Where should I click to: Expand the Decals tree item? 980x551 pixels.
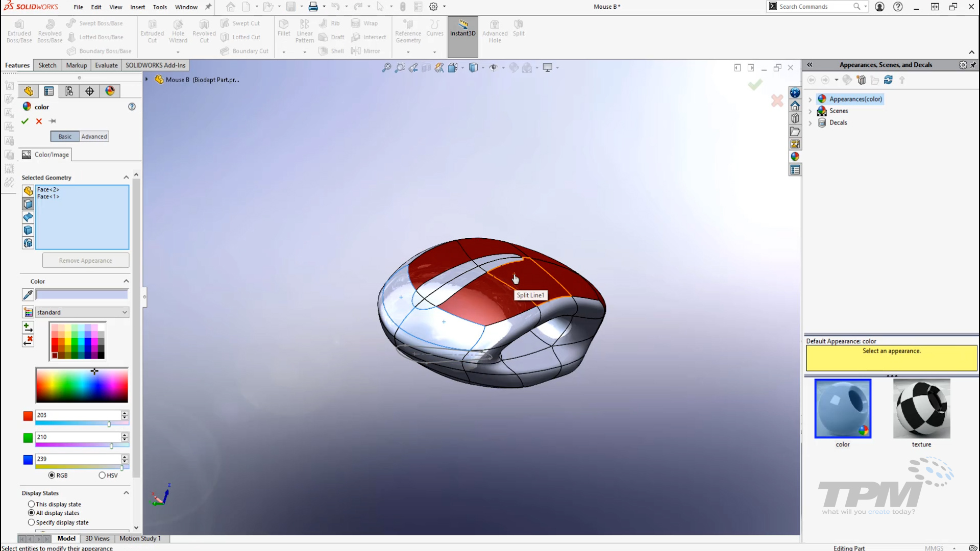tap(811, 123)
